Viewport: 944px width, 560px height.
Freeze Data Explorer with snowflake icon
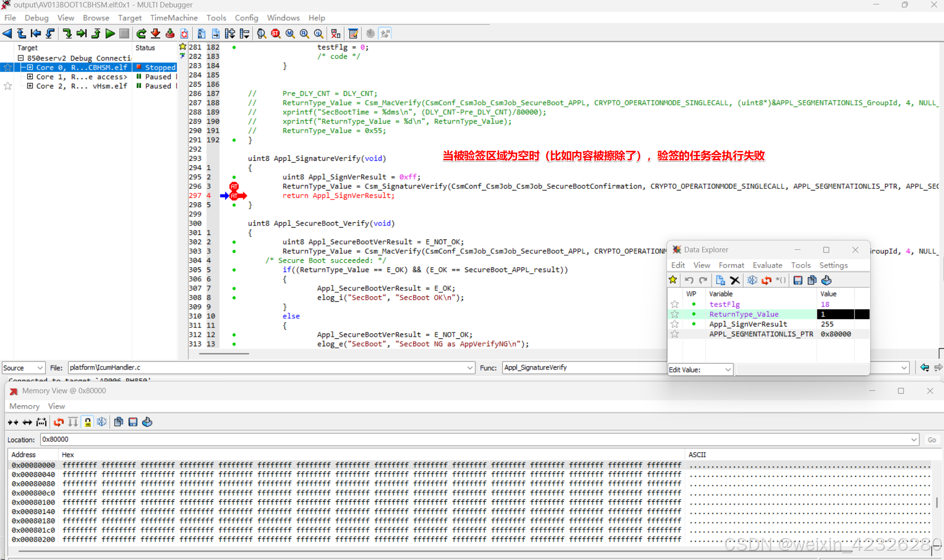tap(752, 280)
